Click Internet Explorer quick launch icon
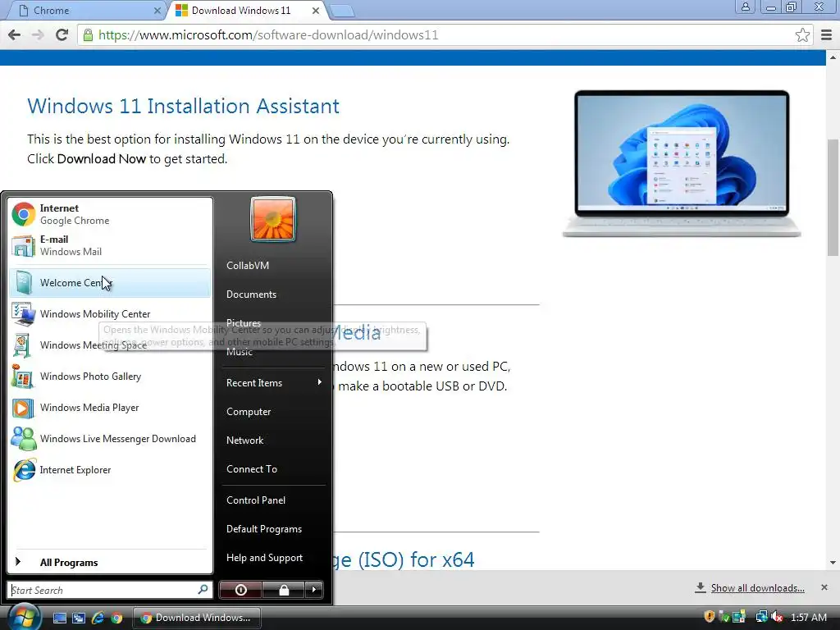The height and width of the screenshot is (630, 840). (98, 618)
